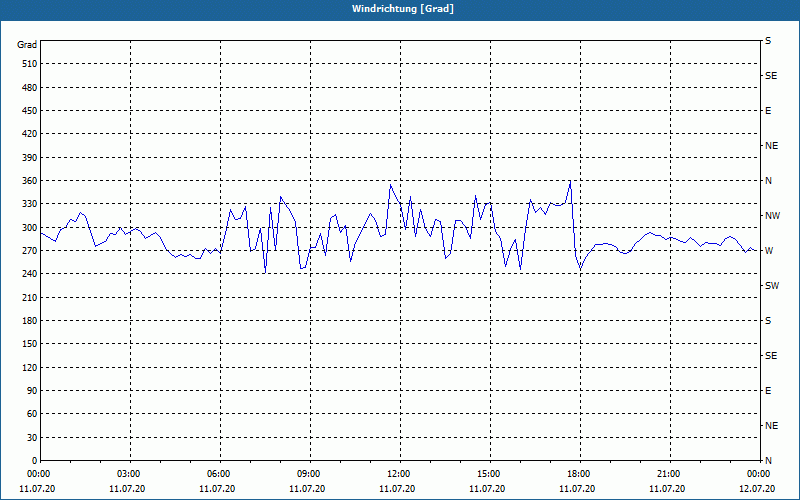Click the N compass label level with 360

(x=768, y=181)
